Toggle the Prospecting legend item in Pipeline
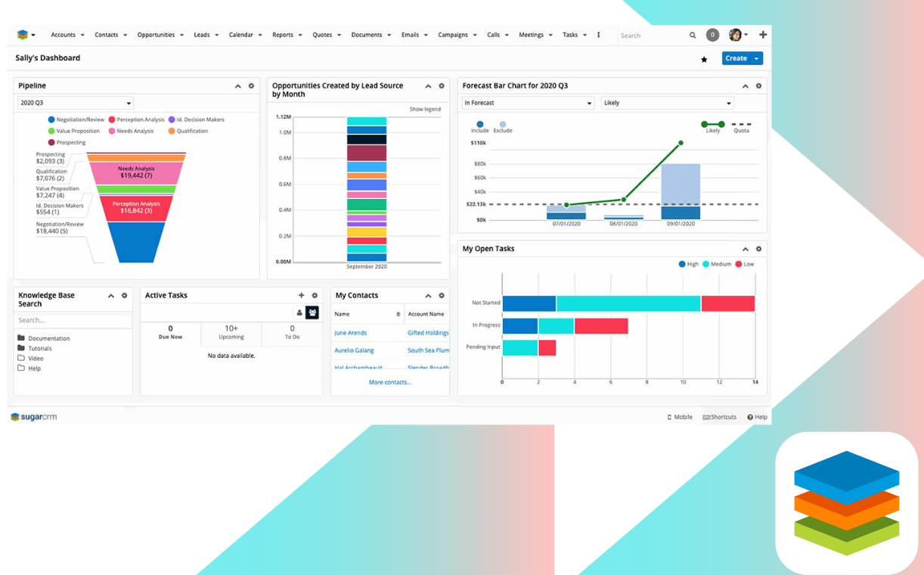This screenshot has height=575, width=924. coord(67,142)
